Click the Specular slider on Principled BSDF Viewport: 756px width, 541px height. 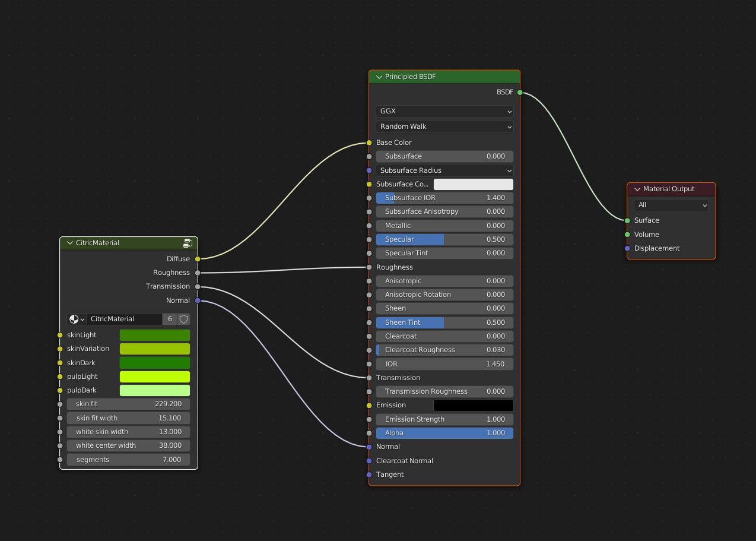[x=444, y=239]
